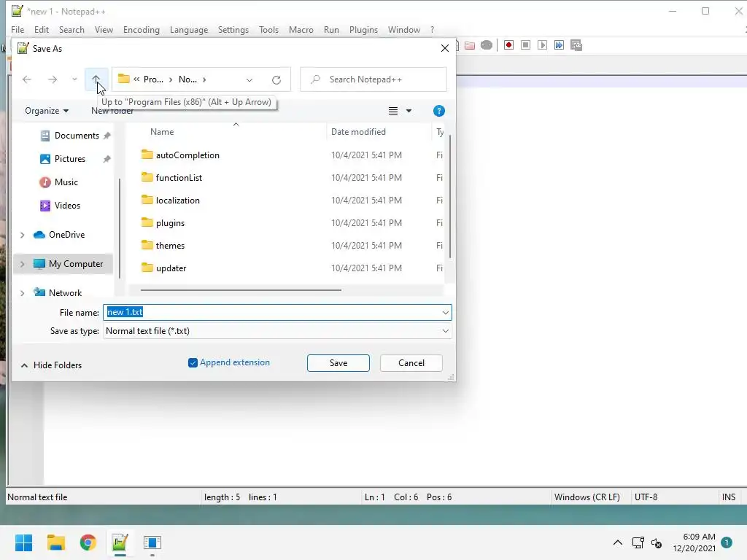Go up to Program Files (x86) folder
The height and width of the screenshot is (560, 747).
pos(96,79)
